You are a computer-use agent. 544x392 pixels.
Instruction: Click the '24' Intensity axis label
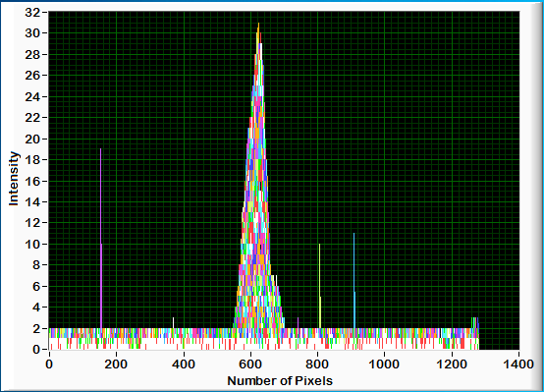click(x=32, y=96)
